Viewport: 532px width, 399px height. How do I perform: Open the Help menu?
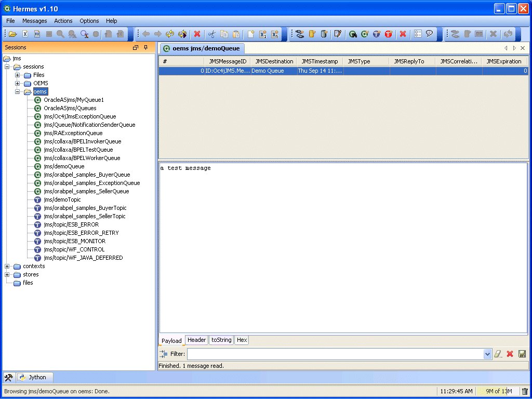[111, 21]
